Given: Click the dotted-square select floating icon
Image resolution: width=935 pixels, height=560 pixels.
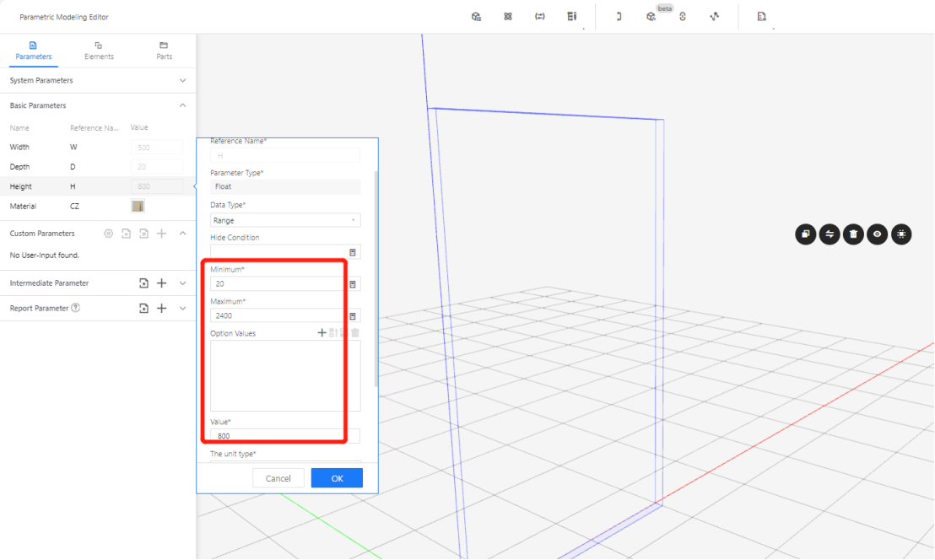Looking at the screenshot, I should click(901, 234).
